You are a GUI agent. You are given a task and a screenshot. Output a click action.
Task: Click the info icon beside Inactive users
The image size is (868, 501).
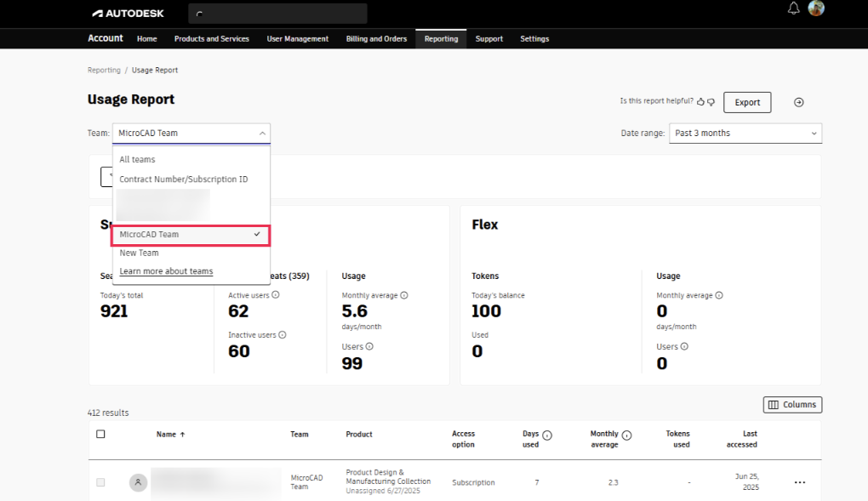pos(283,335)
